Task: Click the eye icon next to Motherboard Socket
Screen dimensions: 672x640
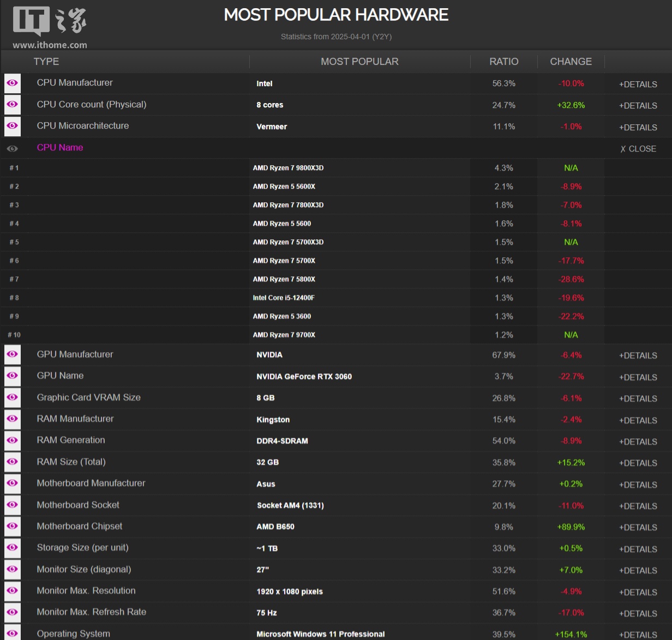Action: point(12,505)
